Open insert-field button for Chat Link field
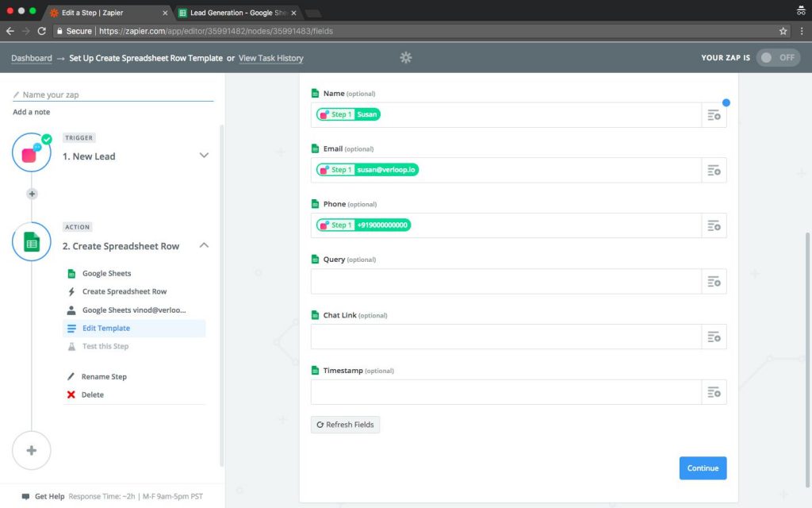Viewport: 812px width, 508px height. pos(714,337)
